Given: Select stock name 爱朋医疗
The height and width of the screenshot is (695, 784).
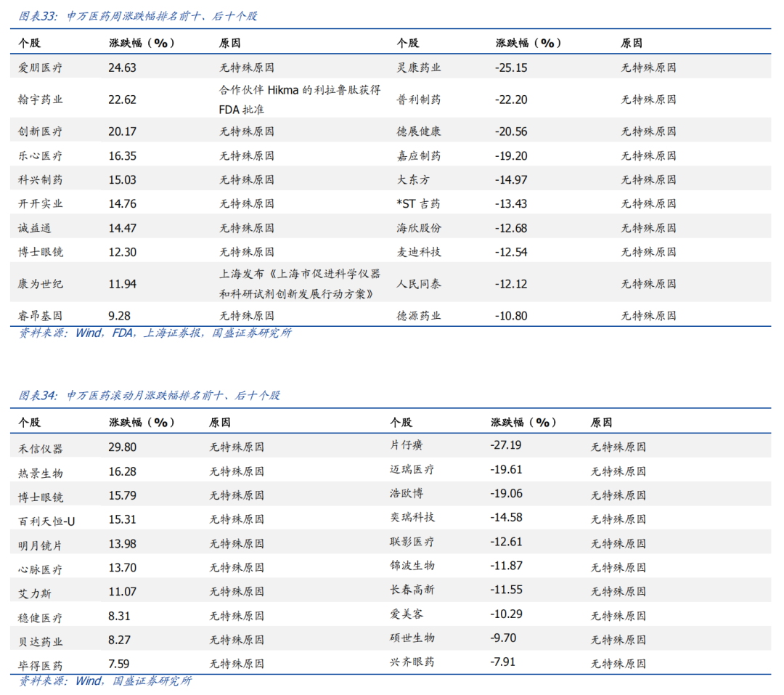Looking at the screenshot, I should coord(41,68).
